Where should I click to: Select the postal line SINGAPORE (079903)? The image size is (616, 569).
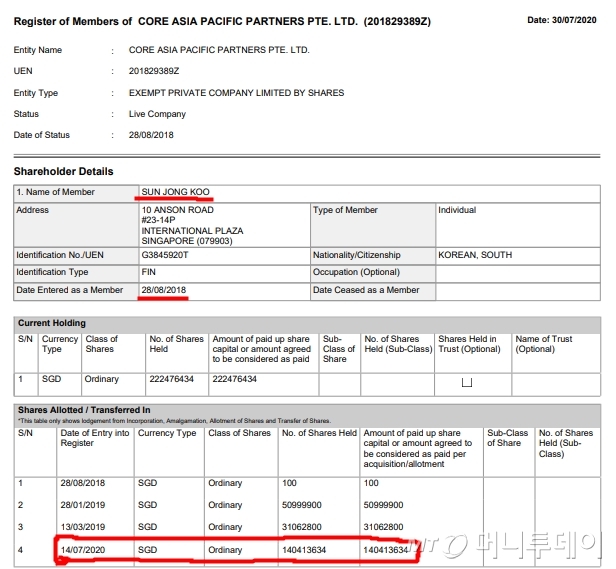[187, 241]
